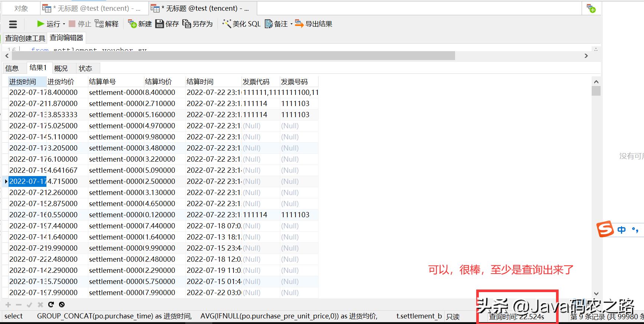Click the 发票代码 column header
This screenshot has height=324, width=644.
pos(261,82)
